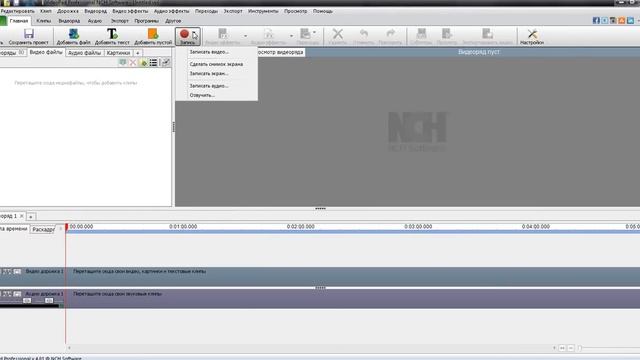Viewport: 640px width, 360px height.
Task: Click the 0:03:00.000 mark on the timeline ruler
Action: [x=418, y=227]
